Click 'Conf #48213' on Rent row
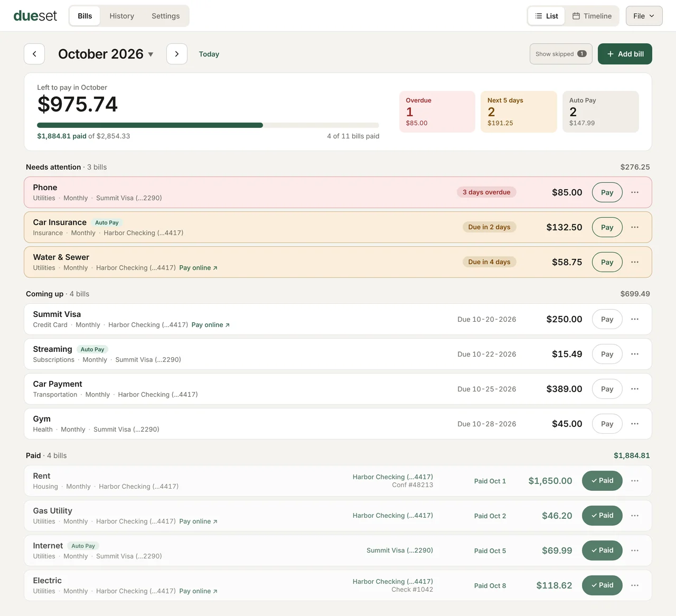 [x=412, y=485]
